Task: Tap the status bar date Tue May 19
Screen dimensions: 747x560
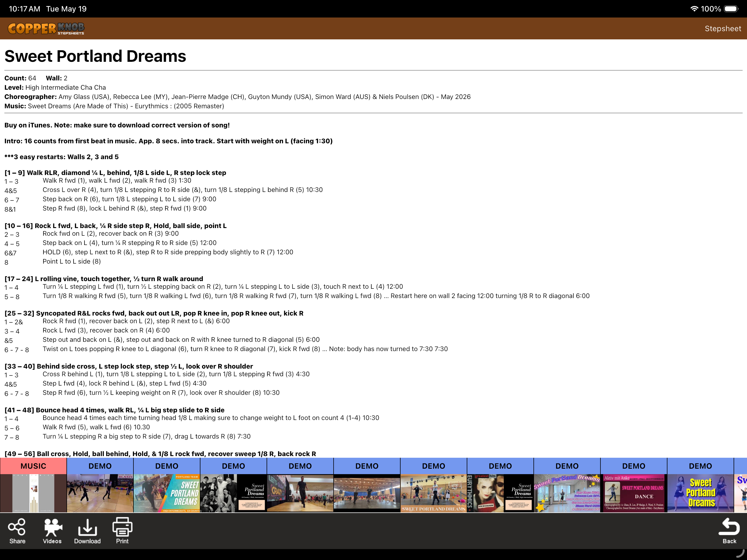Action: pos(66,9)
